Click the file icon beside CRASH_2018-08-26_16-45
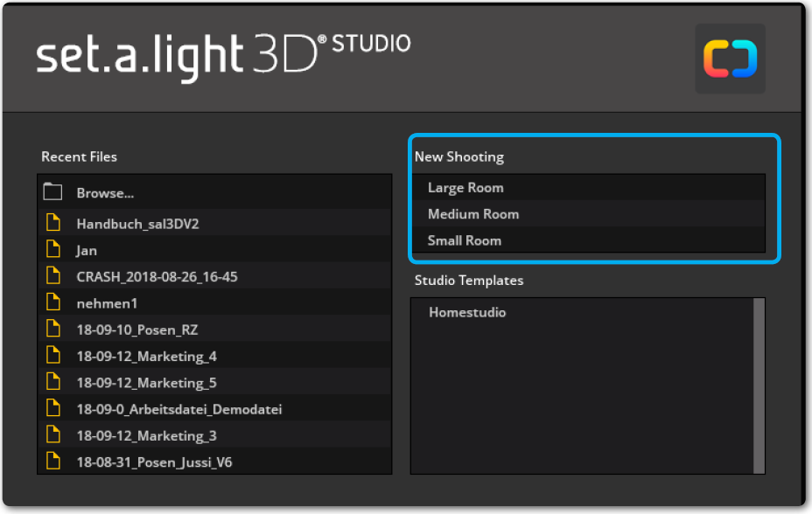Image resolution: width=812 pixels, height=514 pixels. click(x=53, y=276)
